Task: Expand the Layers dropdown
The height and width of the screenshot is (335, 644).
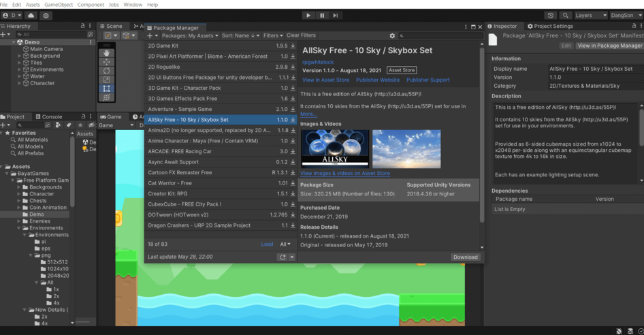Action: [x=590, y=15]
